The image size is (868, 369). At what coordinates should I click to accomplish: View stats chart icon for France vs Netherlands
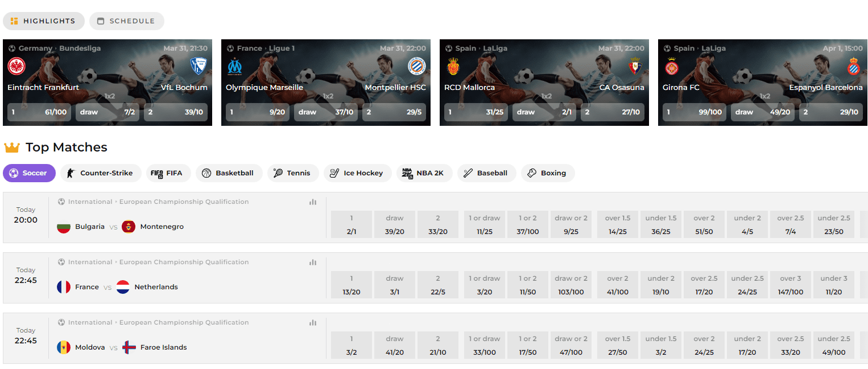[313, 262]
